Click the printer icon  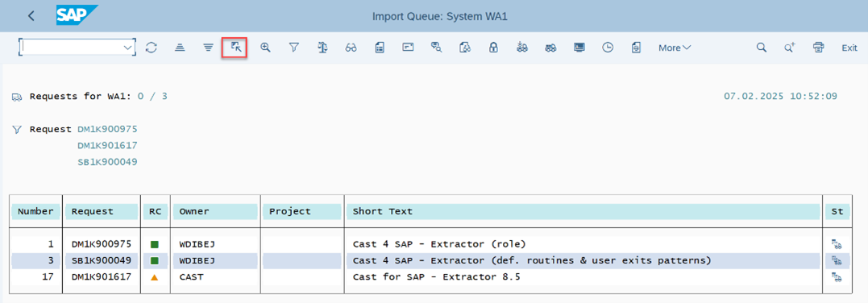coord(819,48)
